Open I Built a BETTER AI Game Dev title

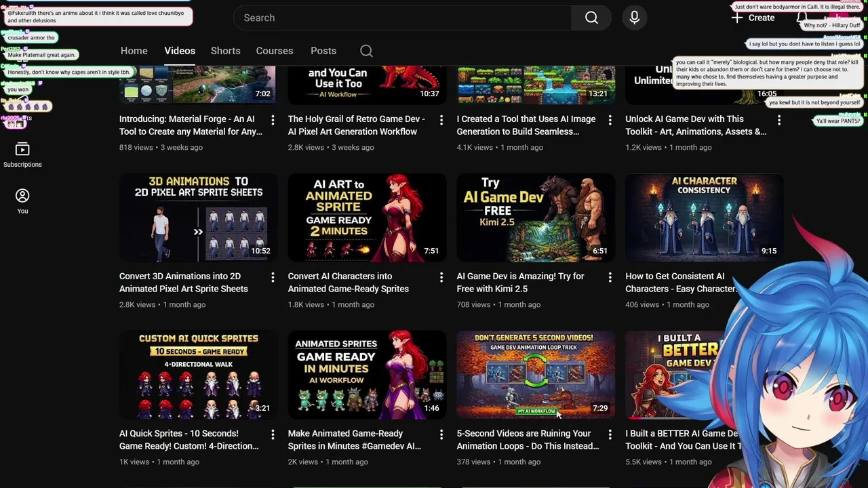click(684, 440)
